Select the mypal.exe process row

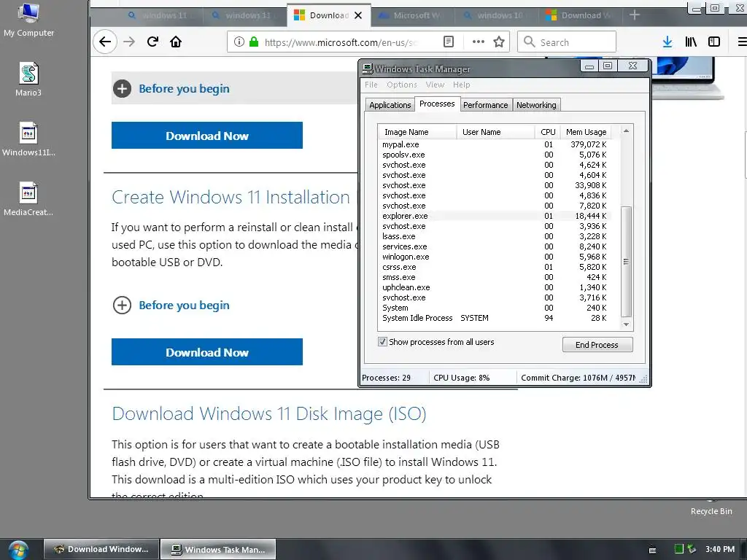click(x=495, y=144)
